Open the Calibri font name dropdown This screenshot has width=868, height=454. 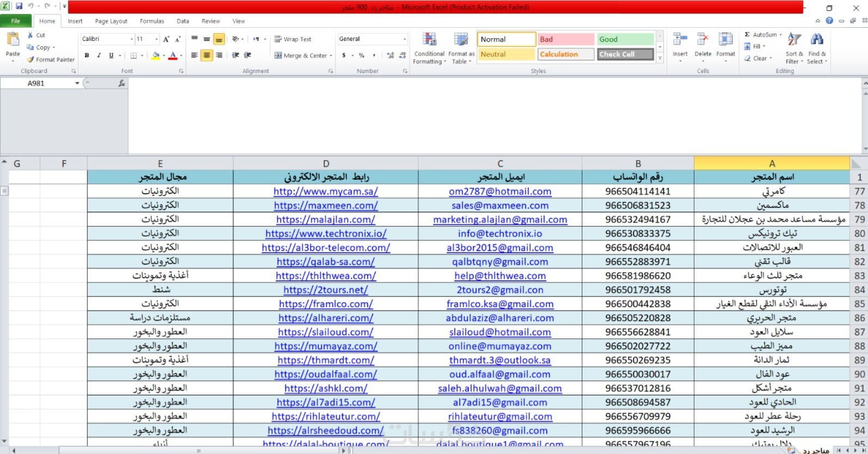click(x=131, y=39)
